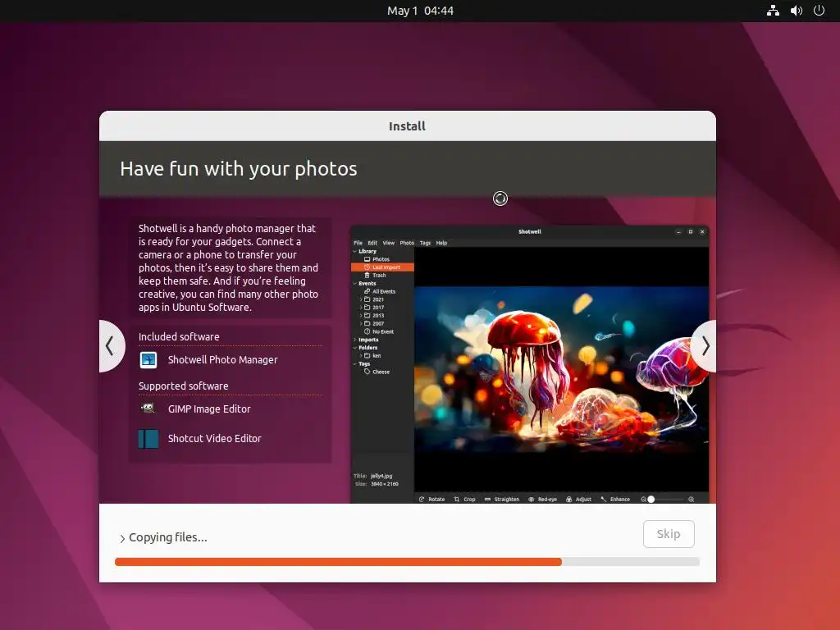840x630 pixels.
Task: Open File menu in Shotwell preview
Action: [x=358, y=243]
